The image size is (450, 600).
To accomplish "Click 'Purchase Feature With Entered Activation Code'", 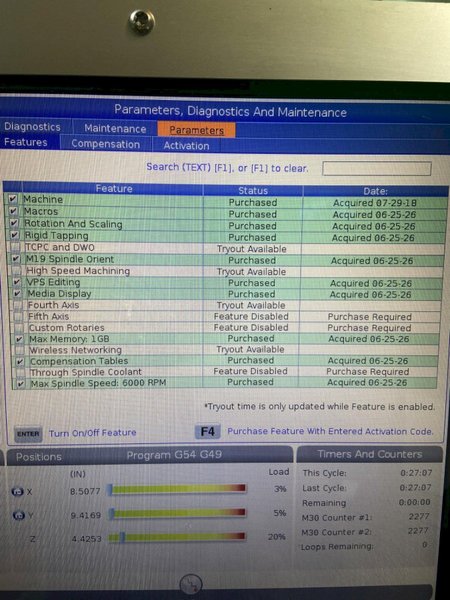I will [330, 431].
